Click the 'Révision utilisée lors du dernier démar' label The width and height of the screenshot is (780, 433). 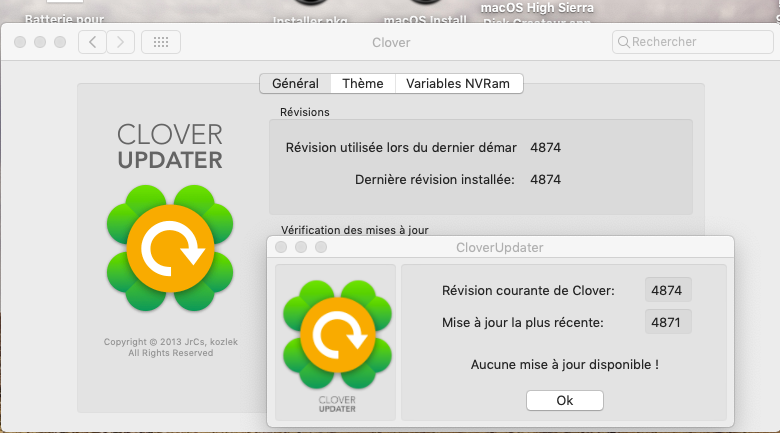pos(401,148)
